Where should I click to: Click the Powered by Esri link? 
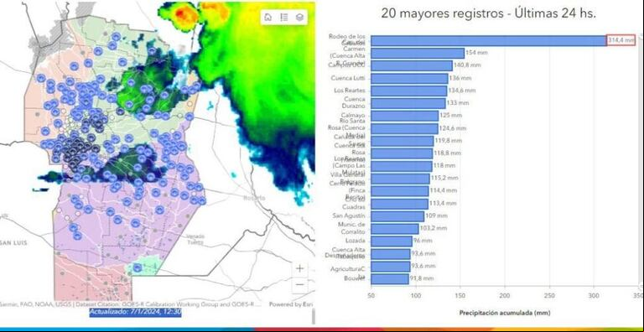(x=291, y=304)
